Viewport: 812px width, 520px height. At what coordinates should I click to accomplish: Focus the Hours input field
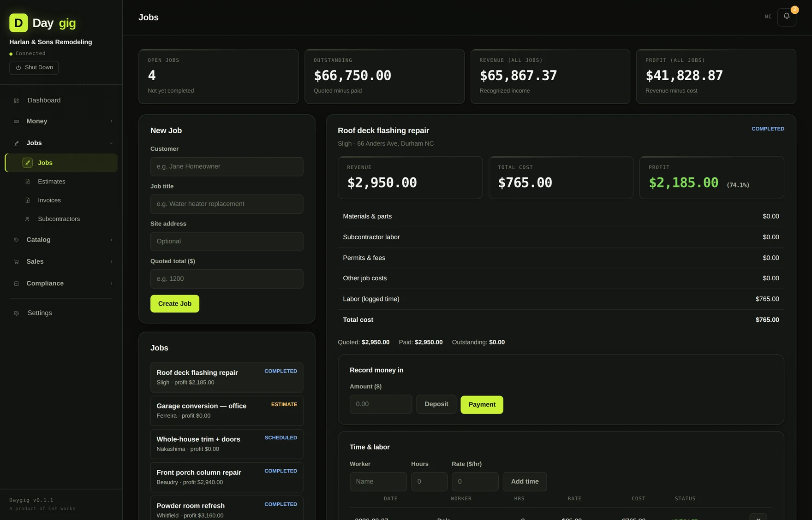pos(430,482)
